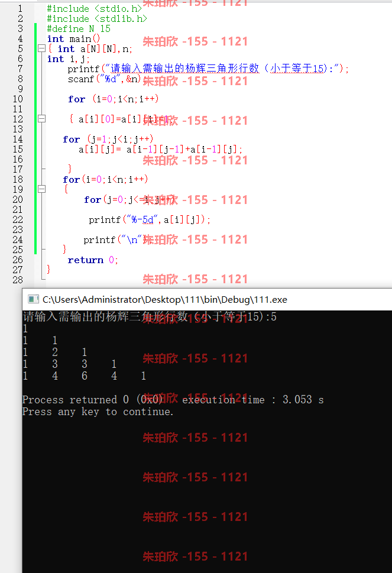Click the '1 4 6 4 1' console output row
The width and height of the screenshot is (392, 573).
point(85,376)
